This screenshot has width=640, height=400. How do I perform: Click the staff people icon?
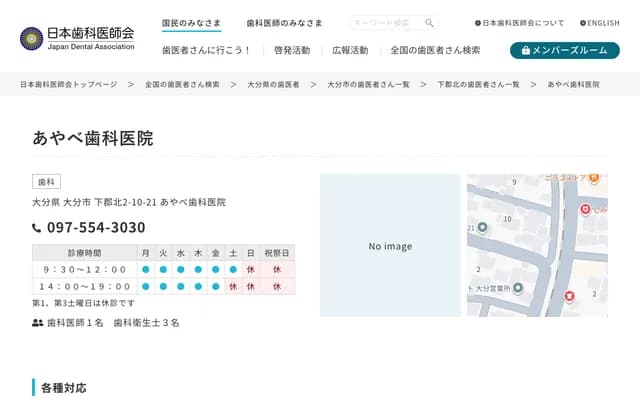tap(38, 323)
